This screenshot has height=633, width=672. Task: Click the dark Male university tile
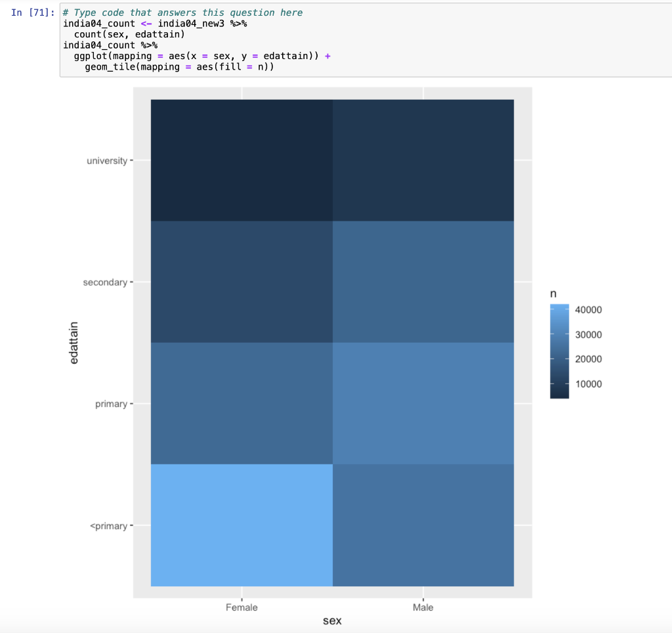tap(423, 160)
